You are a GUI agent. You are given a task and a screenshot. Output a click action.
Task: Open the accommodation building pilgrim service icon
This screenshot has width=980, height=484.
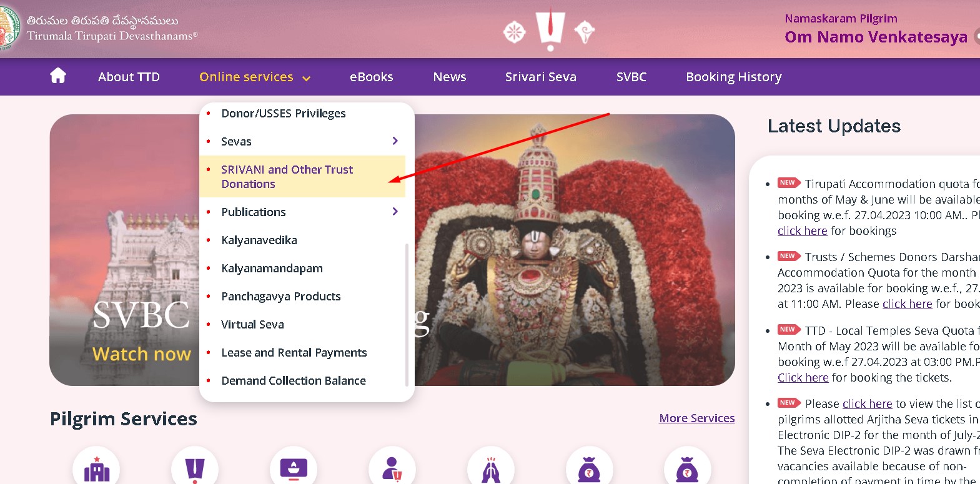coord(96,469)
